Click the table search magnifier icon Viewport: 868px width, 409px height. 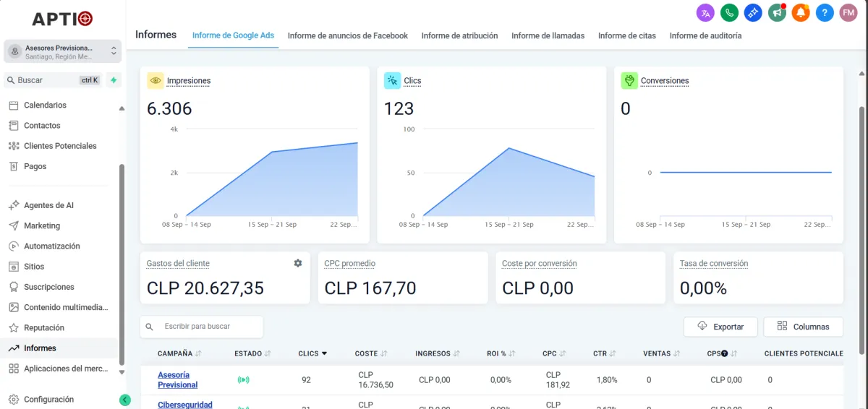pyautogui.click(x=150, y=327)
